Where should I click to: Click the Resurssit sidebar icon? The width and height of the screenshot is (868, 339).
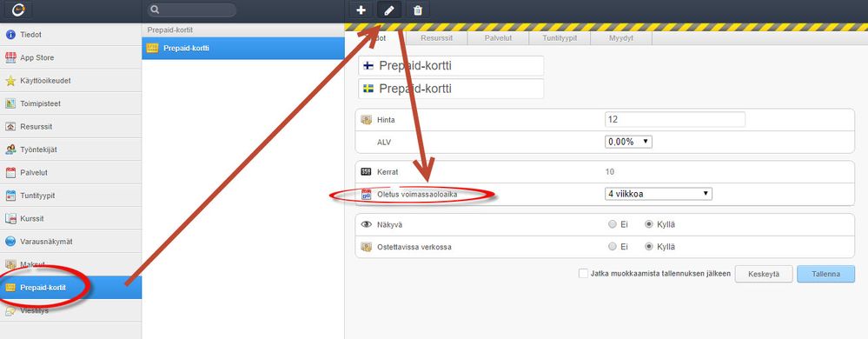click(10, 127)
